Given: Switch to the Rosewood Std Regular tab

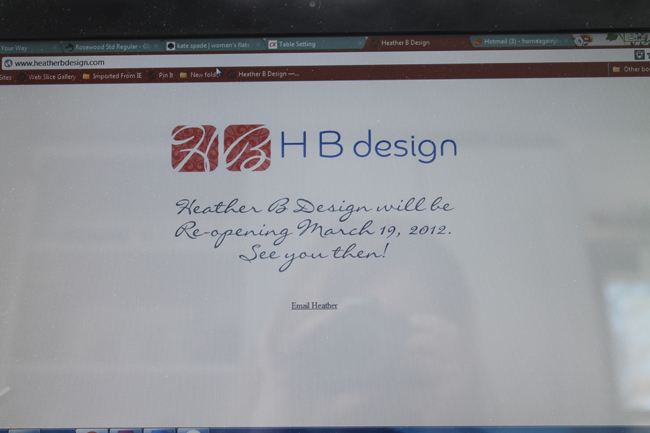Looking at the screenshot, I should point(111,47).
